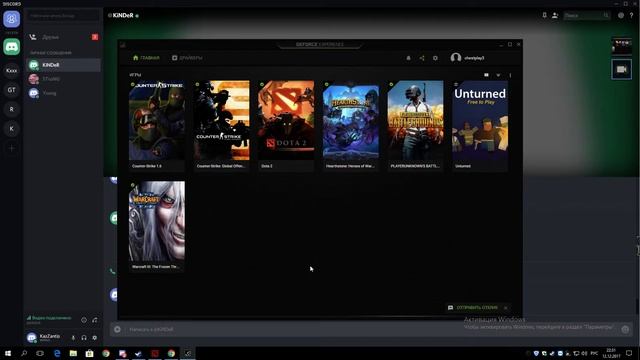Click the KazZantis user avatar

coord(31,338)
